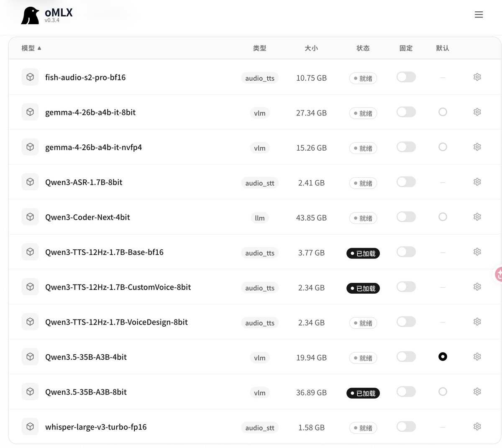
Task: Toggle pin switch for gemma-4-26b-a4b-it-8bit
Action: click(406, 112)
